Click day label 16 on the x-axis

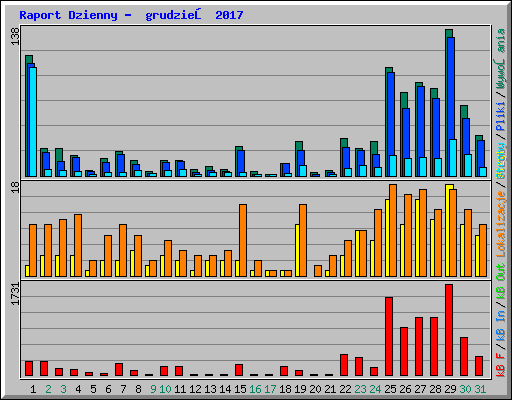255,389
